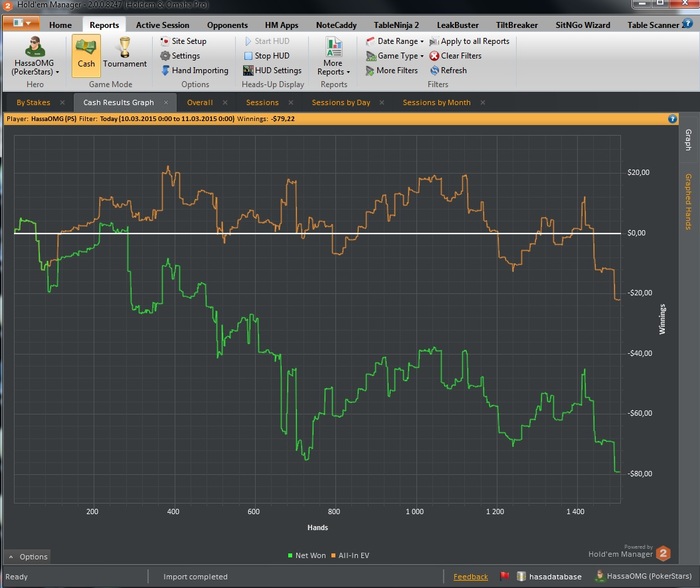Expand the Options panel below graph
700x588 pixels.
(x=27, y=557)
